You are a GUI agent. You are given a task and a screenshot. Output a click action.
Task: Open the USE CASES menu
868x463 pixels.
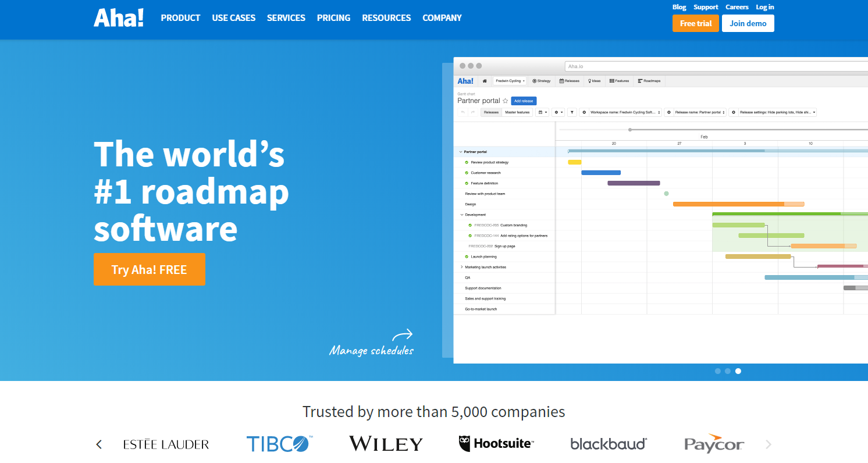coord(234,18)
